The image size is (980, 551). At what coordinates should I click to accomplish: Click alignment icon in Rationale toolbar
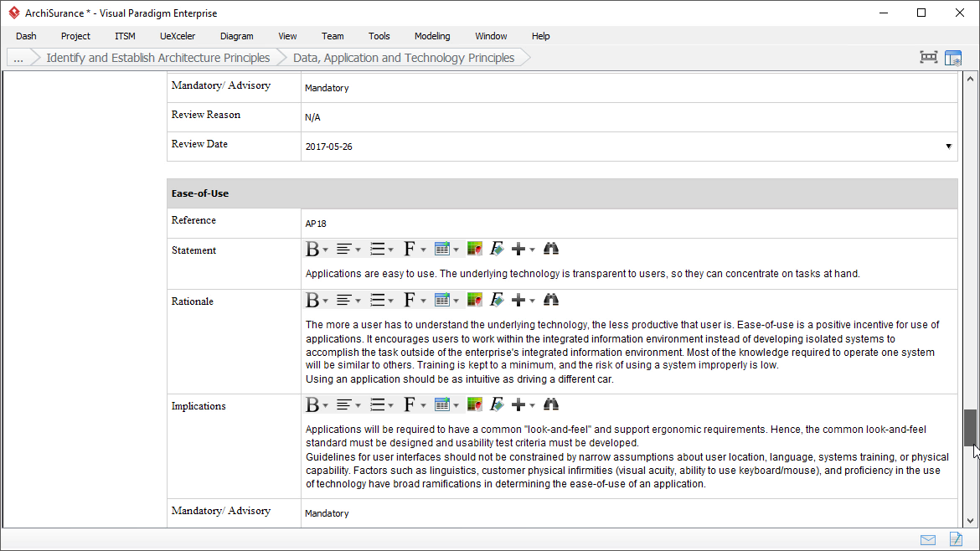pos(343,301)
